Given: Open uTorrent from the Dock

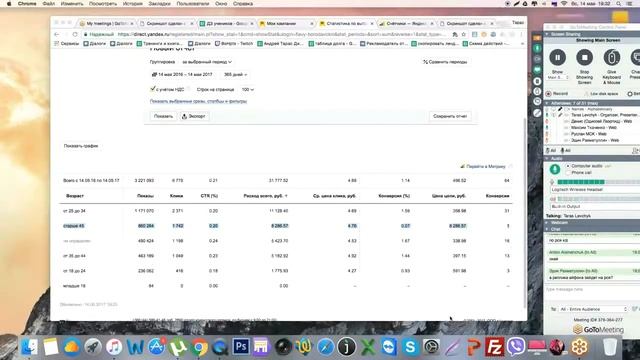Looking at the screenshot, I should pos(178,347).
